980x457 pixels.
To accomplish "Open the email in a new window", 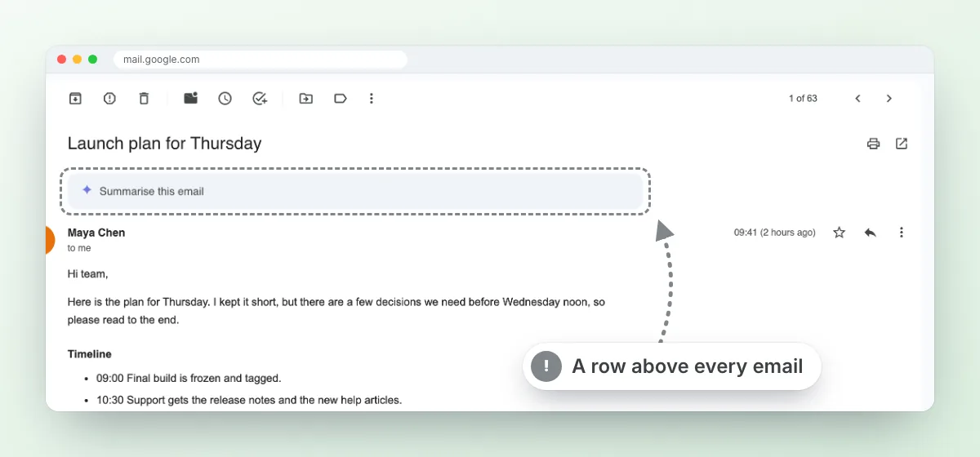I will point(902,144).
